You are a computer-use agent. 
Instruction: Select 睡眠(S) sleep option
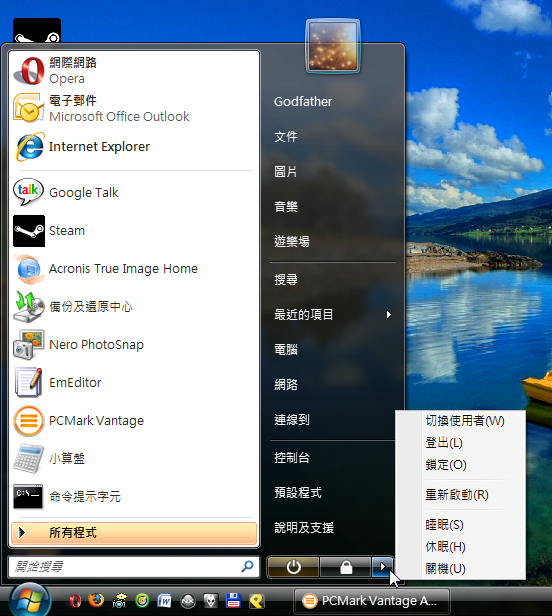pyautogui.click(x=444, y=525)
